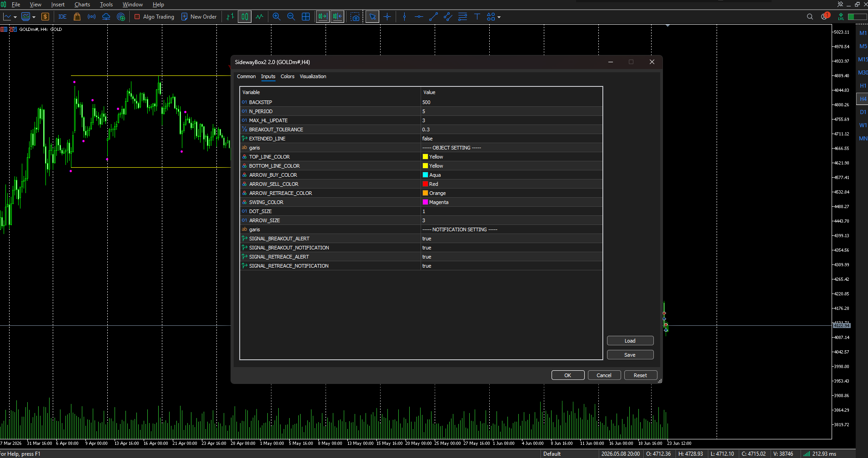Expand the monitor chart icon dropdown arrow
This screenshot has height=458, width=868.
34,17
